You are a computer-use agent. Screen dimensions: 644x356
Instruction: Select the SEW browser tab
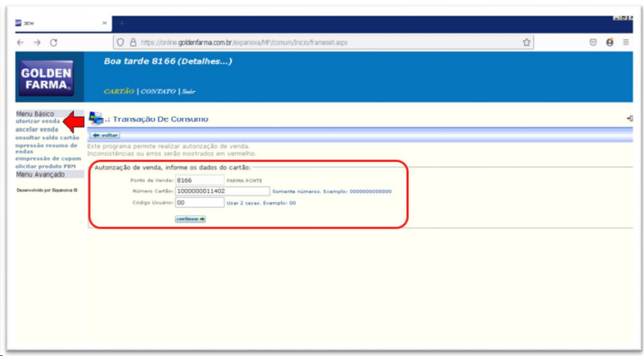(63, 24)
